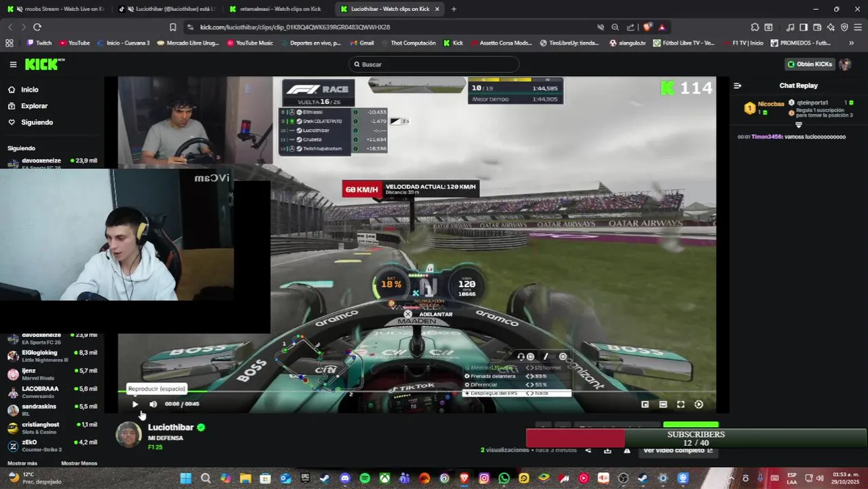Screen dimensions: 868x489
Task: Switch to the Luciothibar TikTok browser tab
Action: pos(166,9)
